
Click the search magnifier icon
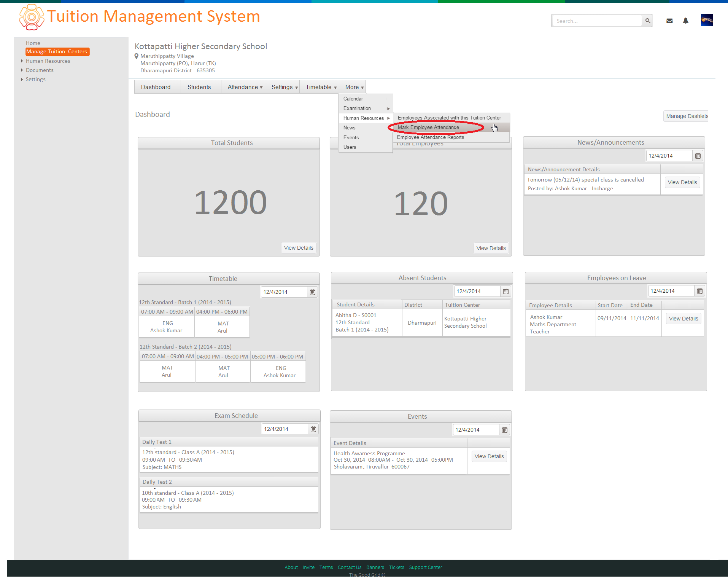click(x=647, y=21)
